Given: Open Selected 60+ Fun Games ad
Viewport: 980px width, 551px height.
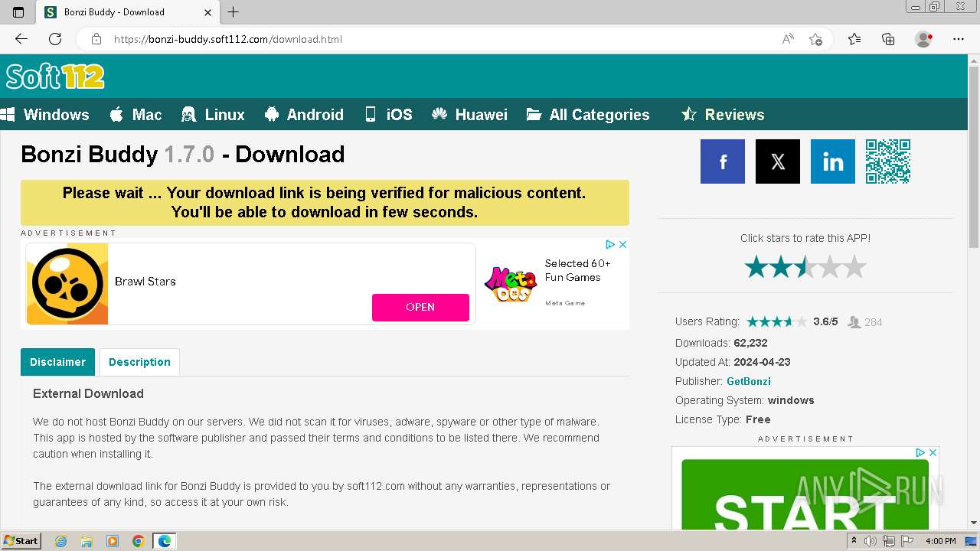Looking at the screenshot, I should click(578, 270).
